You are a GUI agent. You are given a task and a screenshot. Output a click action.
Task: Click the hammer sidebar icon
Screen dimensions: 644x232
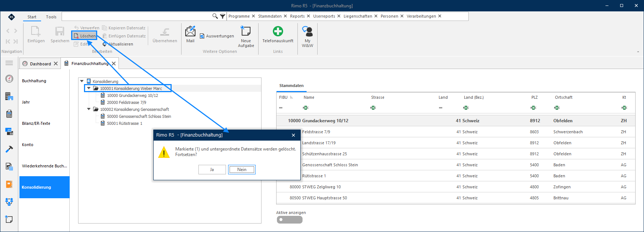9,149
